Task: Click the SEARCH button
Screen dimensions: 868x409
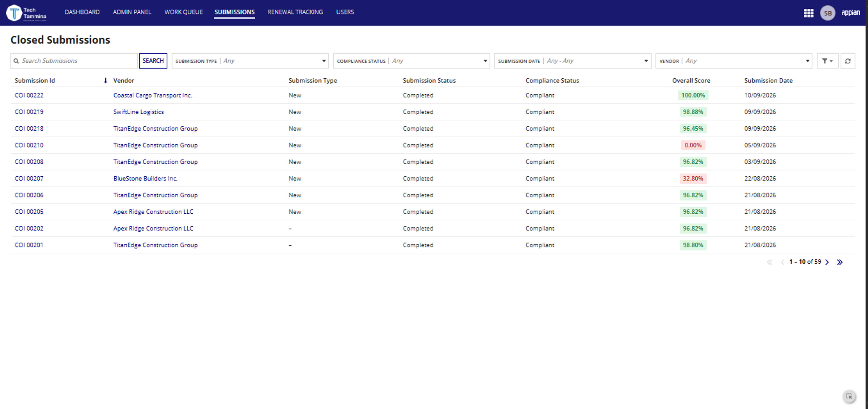Action: [153, 61]
